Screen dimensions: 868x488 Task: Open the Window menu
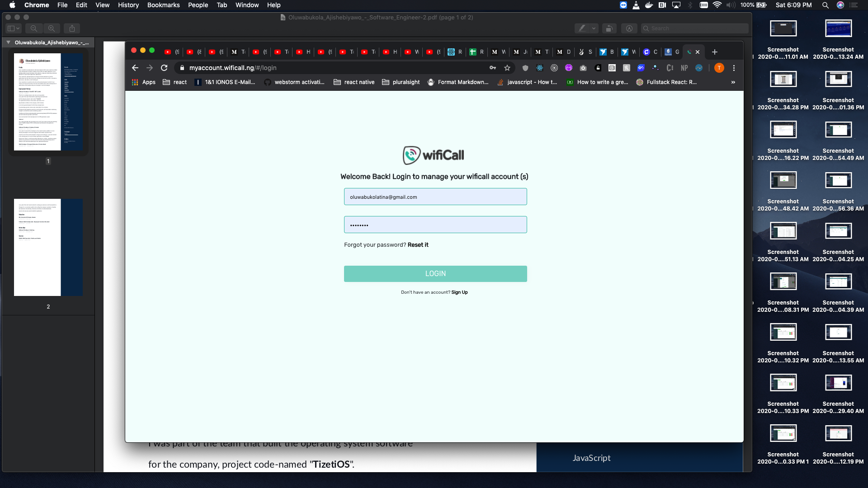[x=247, y=5]
